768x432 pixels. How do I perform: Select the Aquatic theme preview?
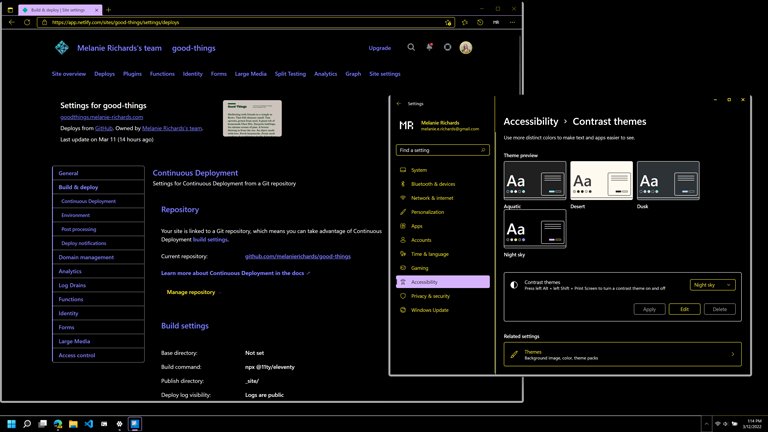(535, 180)
